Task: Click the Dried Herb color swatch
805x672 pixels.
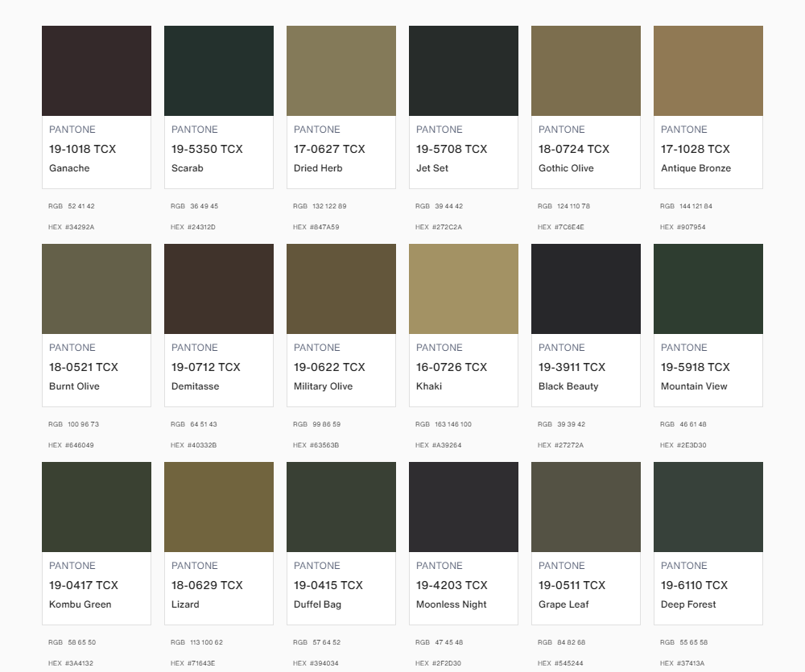Action: point(341,71)
